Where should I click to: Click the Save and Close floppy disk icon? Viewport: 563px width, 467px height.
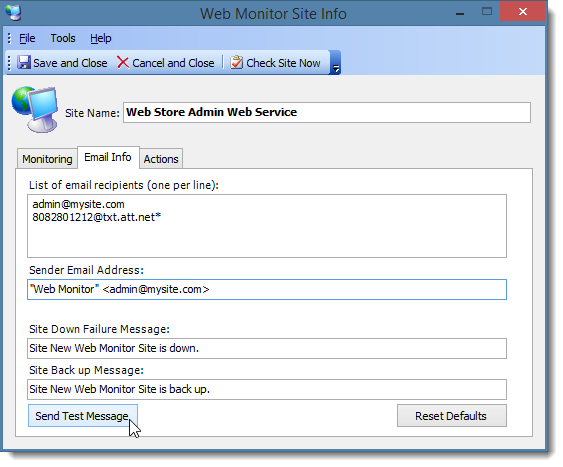[x=24, y=62]
